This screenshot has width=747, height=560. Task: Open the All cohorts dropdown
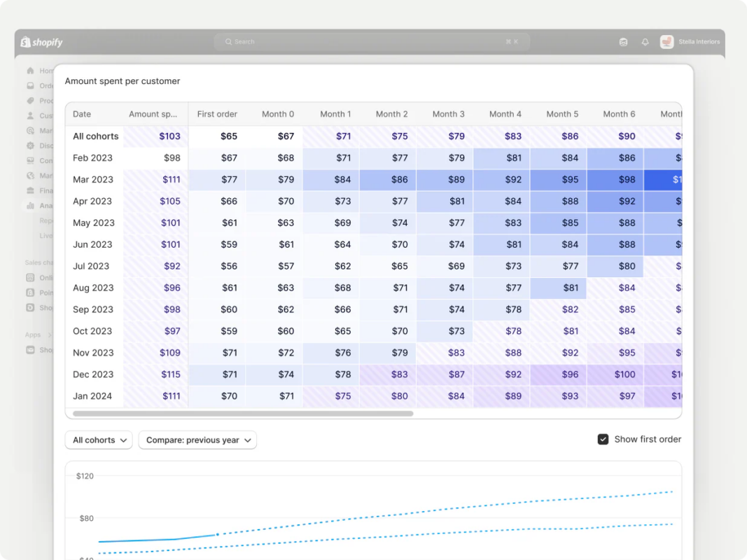tap(98, 440)
